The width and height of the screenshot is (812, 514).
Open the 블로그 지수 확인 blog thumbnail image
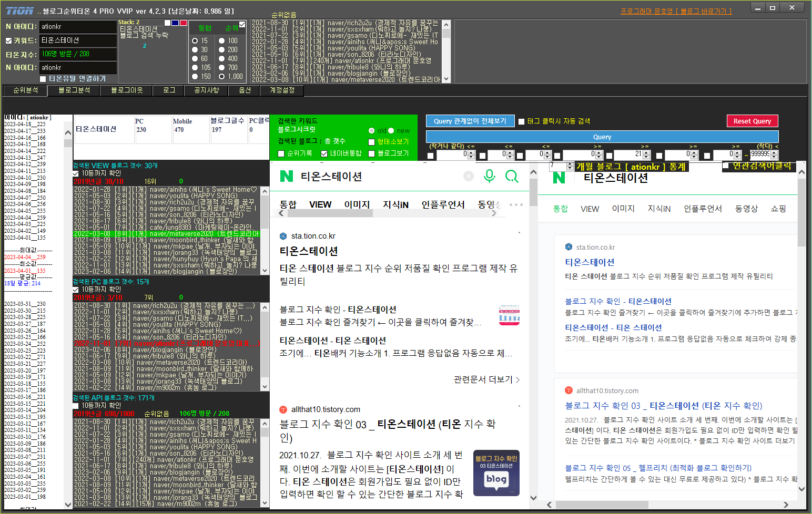tap(496, 473)
